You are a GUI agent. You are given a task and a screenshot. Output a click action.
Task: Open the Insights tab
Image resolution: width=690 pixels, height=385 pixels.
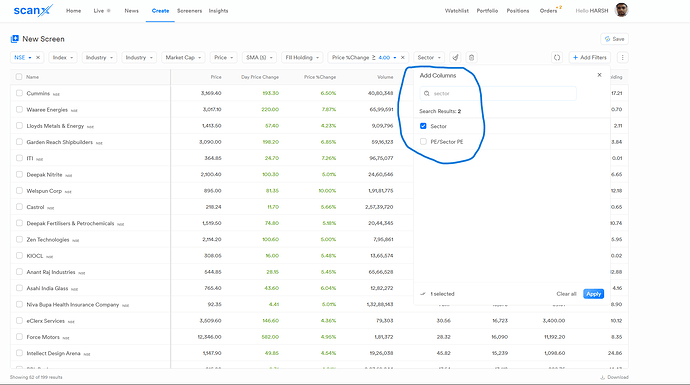pos(218,11)
